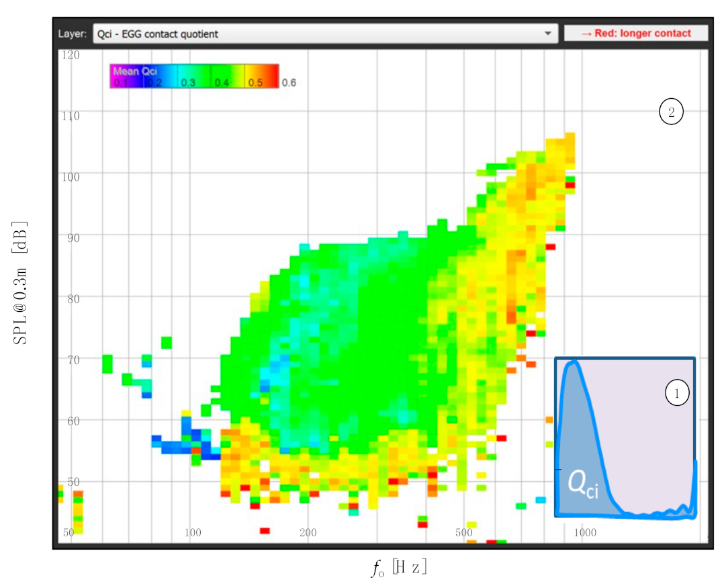
Task: Click the 120 dB tick label
Action: click(71, 54)
